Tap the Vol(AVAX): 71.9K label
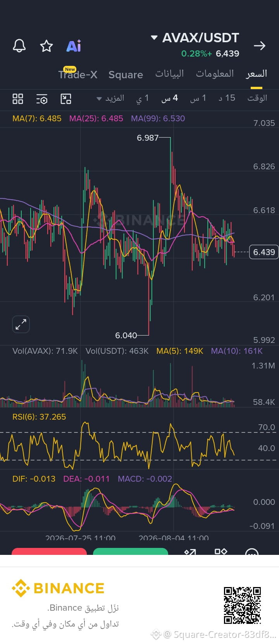Image resolution: width=279 pixels, height=644 pixels. coord(45,351)
